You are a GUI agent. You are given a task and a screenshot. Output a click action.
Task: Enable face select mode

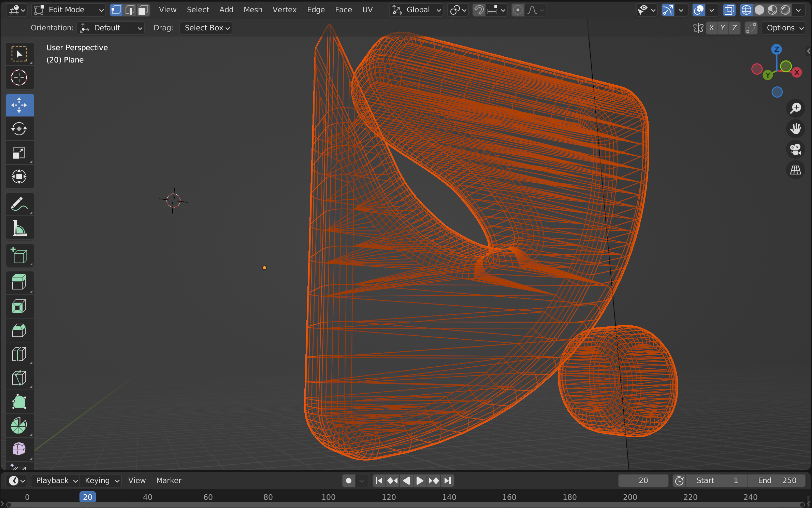point(143,10)
